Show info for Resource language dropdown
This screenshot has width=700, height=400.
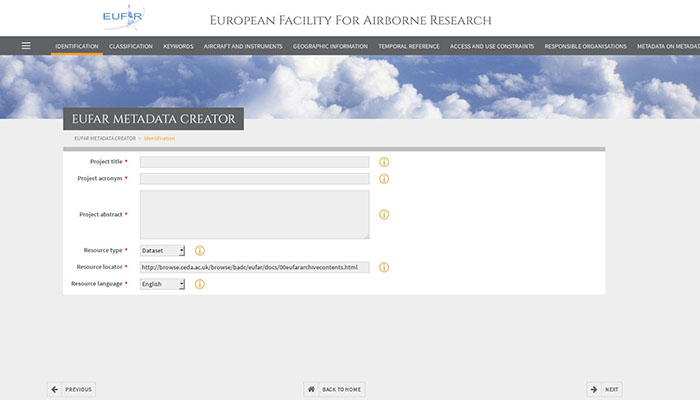click(199, 284)
